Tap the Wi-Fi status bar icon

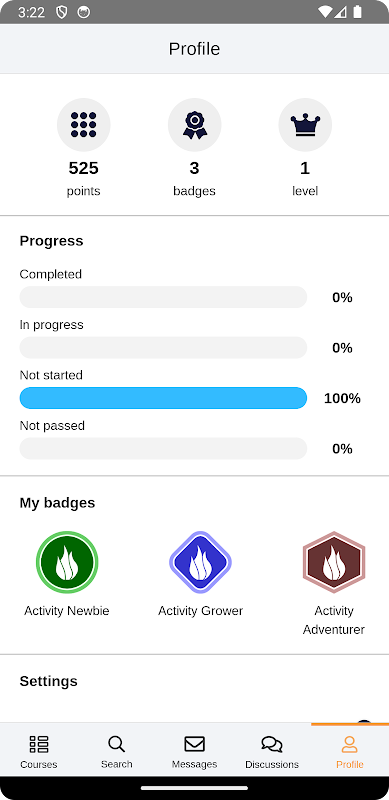click(324, 12)
